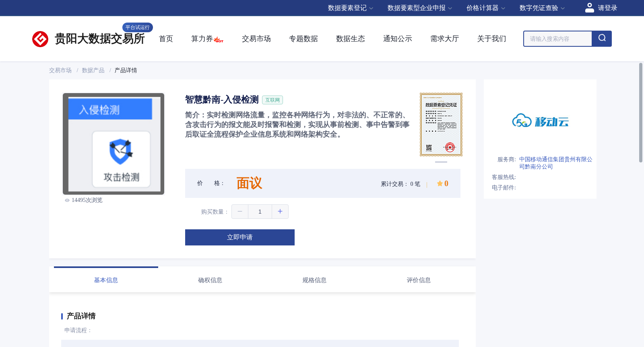This screenshot has width=644, height=347.
Task: Click the eye view-count icon
Action: [67, 200]
